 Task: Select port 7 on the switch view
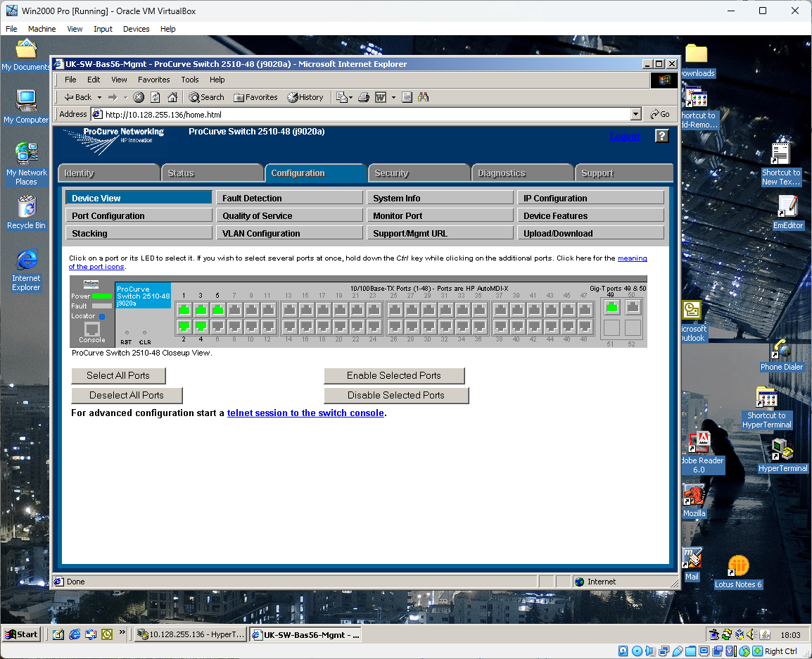tap(235, 310)
